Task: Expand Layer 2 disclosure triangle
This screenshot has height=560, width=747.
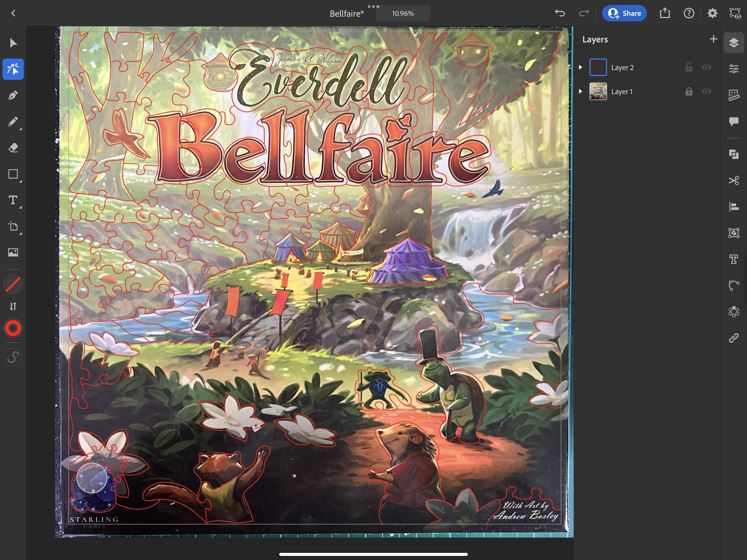Action: coord(580,67)
